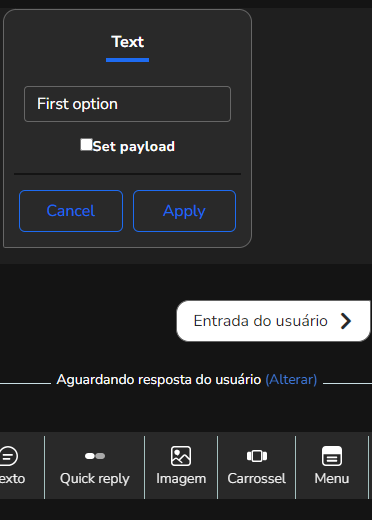Choose the Carrossel carousel icon

257,456
